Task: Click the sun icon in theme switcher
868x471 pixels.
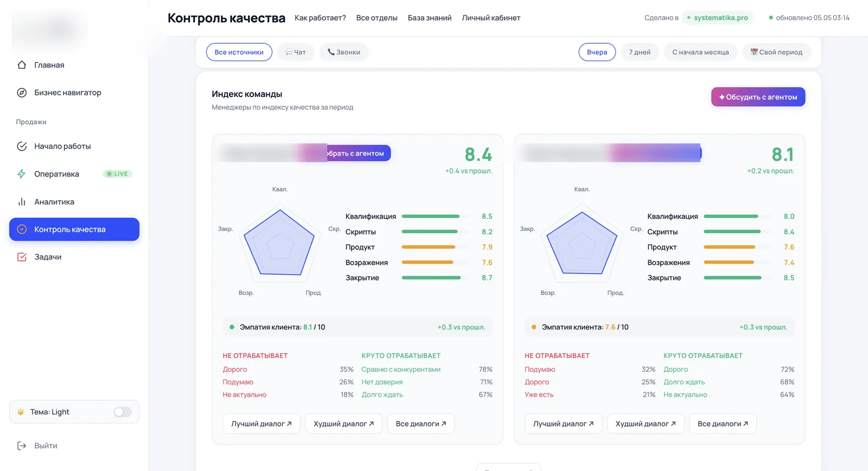Action: click(21, 412)
